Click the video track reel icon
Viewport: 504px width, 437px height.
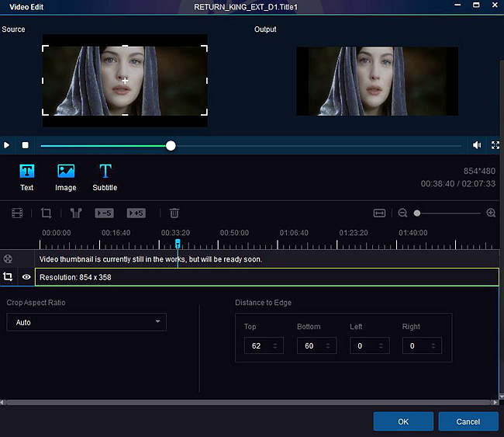[8, 258]
